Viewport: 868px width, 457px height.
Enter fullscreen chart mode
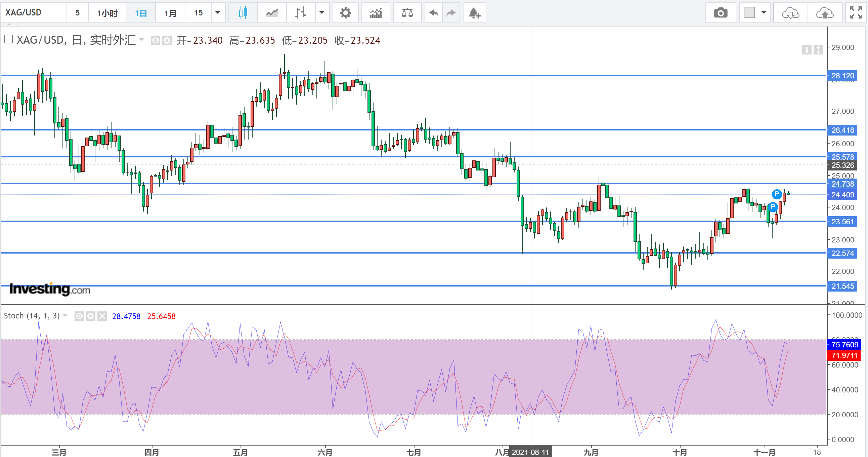click(x=856, y=13)
